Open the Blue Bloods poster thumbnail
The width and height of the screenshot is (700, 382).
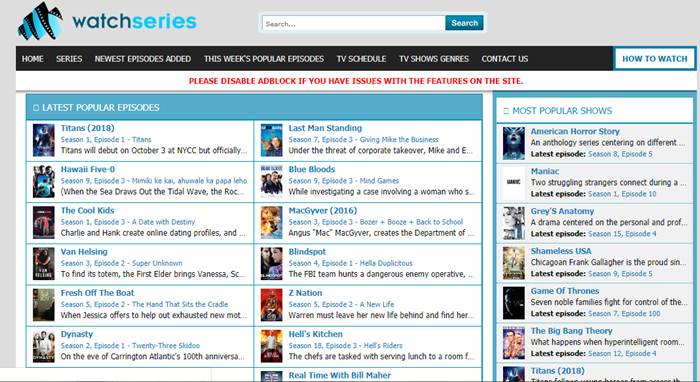click(x=271, y=181)
